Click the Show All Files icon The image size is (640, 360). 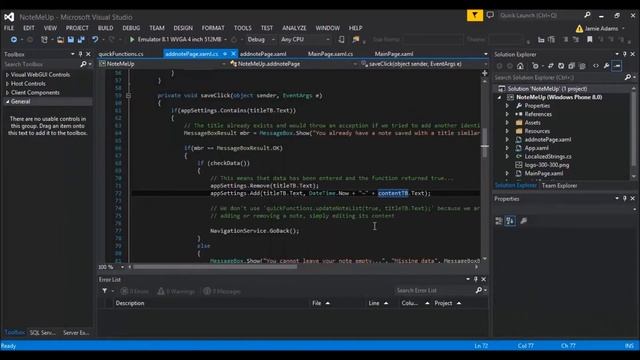click(x=582, y=66)
